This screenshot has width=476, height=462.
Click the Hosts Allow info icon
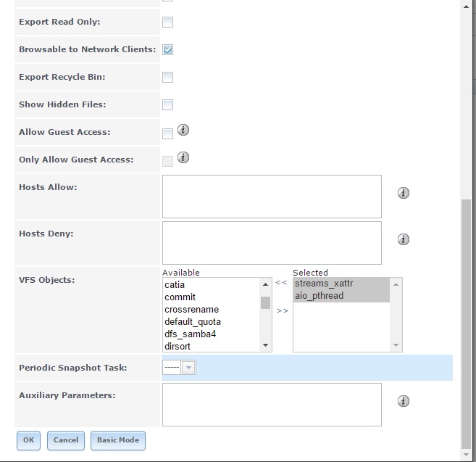(403, 193)
